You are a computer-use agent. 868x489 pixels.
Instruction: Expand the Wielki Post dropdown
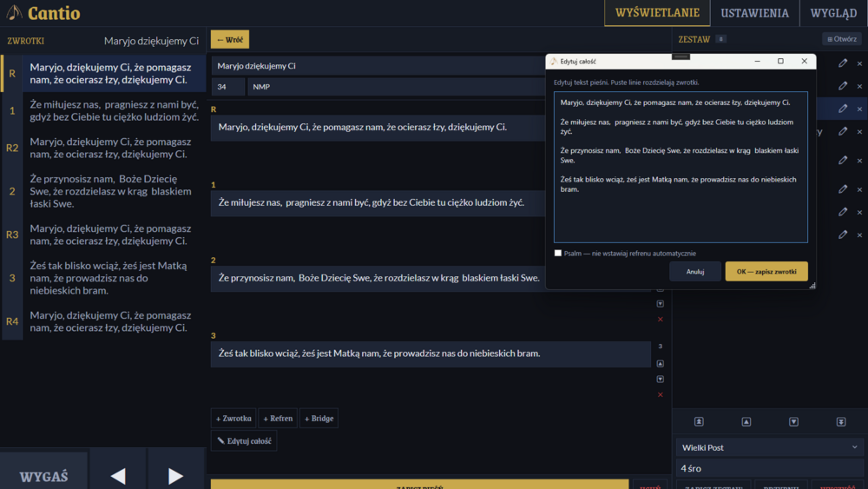pos(768,447)
